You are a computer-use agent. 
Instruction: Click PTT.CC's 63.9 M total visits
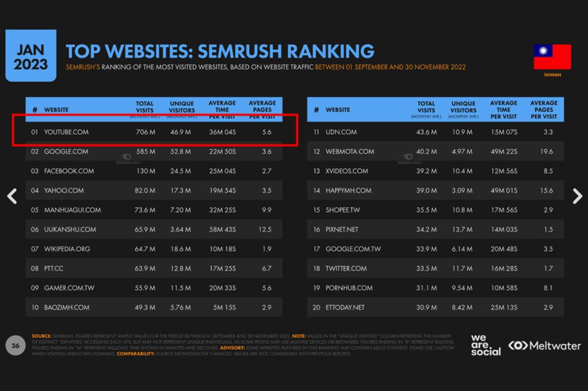[x=145, y=268]
